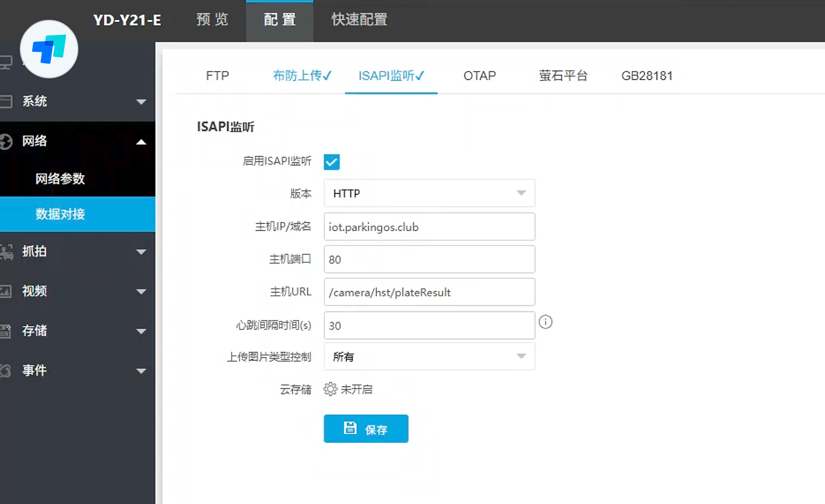This screenshot has width=825, height=504.
Task: Click the system (系统) sidebar icon
Action: coord(6,101)
